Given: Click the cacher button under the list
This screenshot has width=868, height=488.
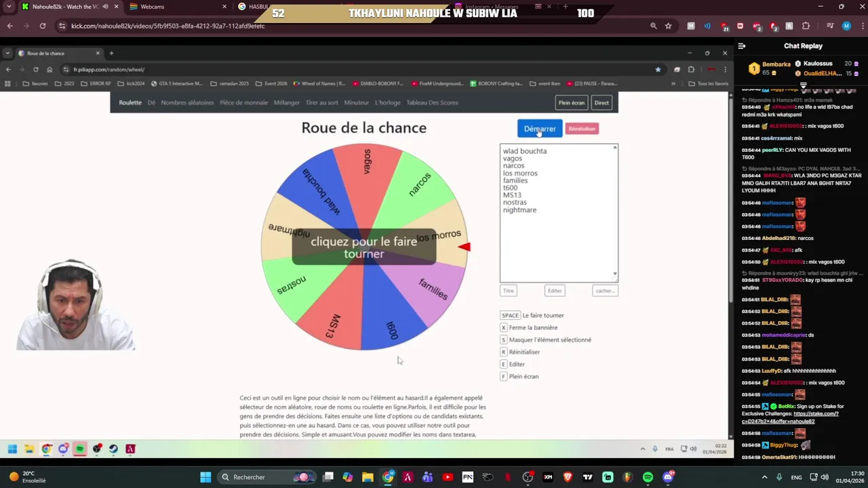Looking at the screenshot, I should (604, 291).
